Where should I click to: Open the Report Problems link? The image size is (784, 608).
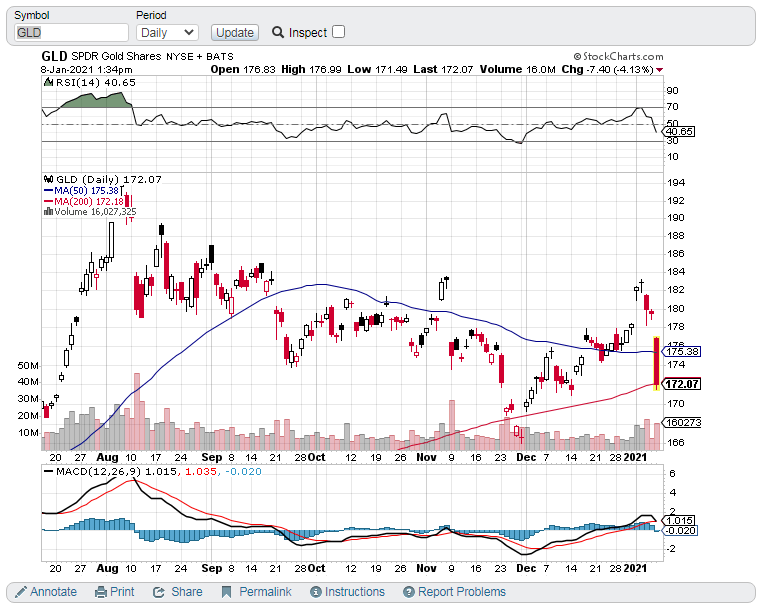(x=462, y=592)
